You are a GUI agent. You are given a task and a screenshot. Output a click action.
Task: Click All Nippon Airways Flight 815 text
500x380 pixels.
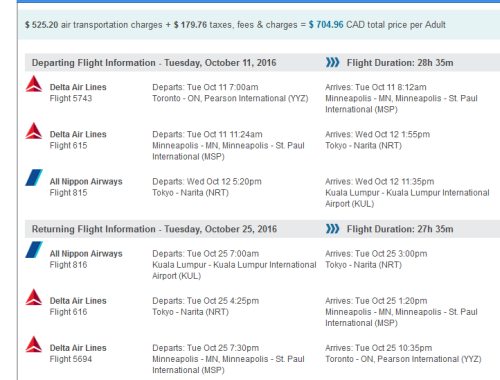86,187
